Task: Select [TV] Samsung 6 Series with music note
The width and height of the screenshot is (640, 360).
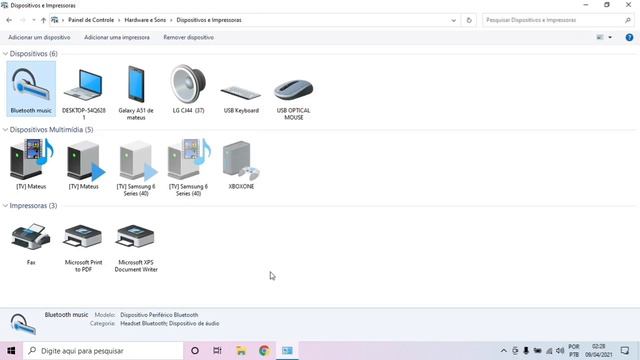Action: pyautogui.click(x=188, y=167)
